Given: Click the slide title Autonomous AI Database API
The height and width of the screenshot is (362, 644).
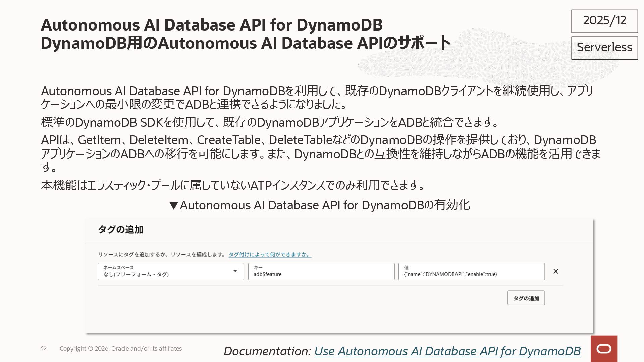Looking at the screenshot, I should (211, 25).
